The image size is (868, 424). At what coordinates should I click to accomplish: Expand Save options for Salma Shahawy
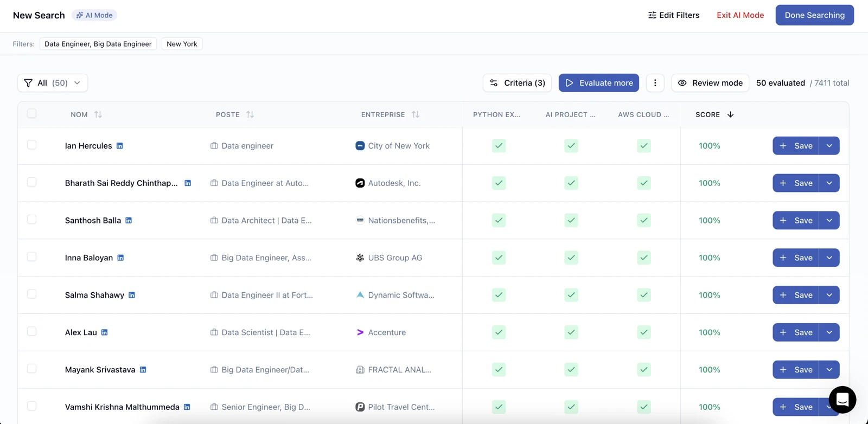(829, 295)
